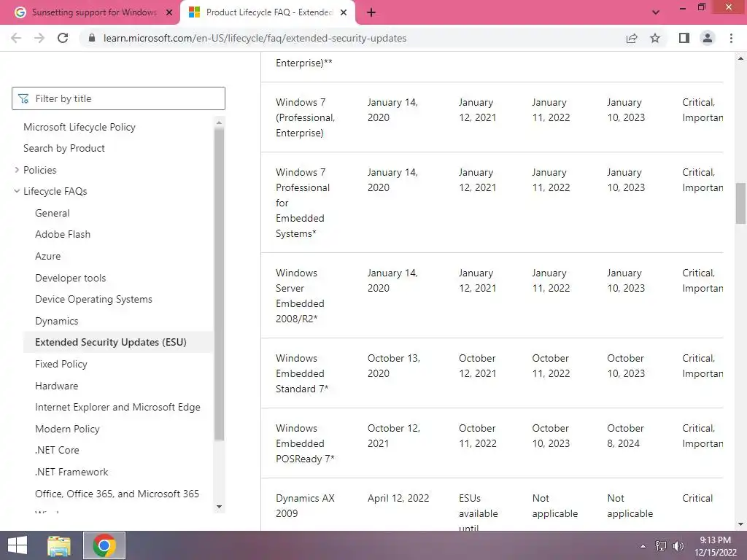Open the Adobe Flash FAQ item
747x560 pixels.
tap(63, 234)
